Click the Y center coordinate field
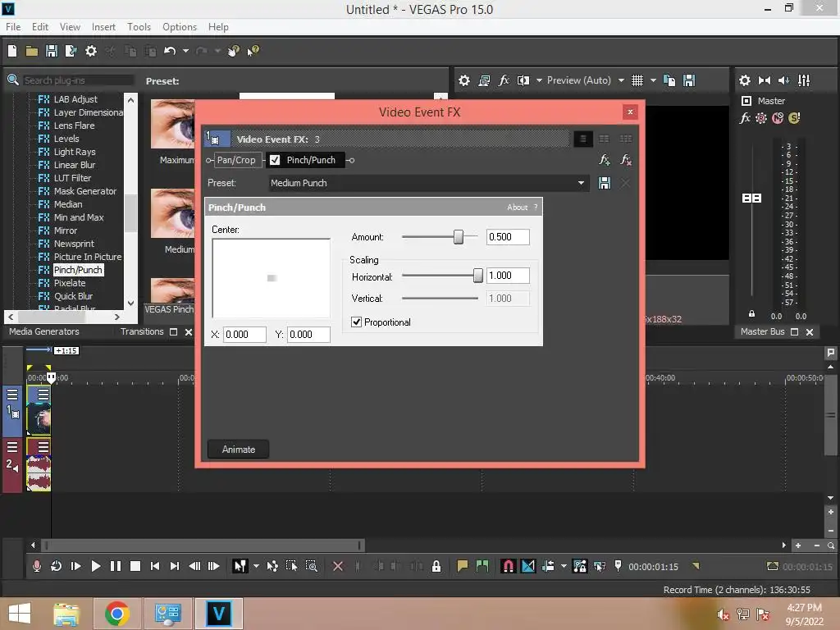This screenshot has width=840, height=630. pos(308,335)
